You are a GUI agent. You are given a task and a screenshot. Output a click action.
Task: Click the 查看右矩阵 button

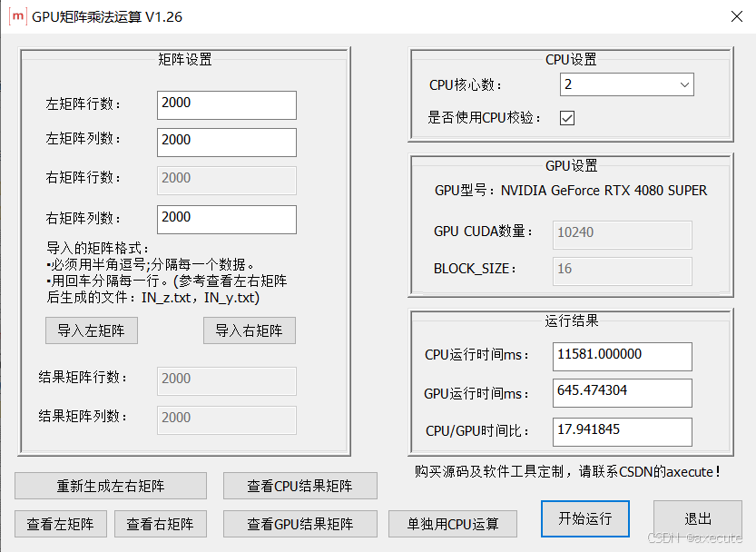coord(160,524)
